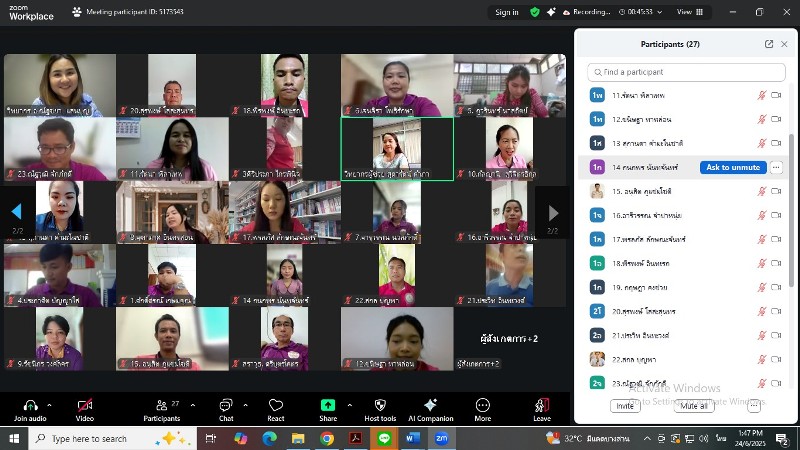The height and width of the screenshot is (450, 800).
Task: Toggle video icon for participant 13
Action: pyautogui.click(x=776, y=143)
